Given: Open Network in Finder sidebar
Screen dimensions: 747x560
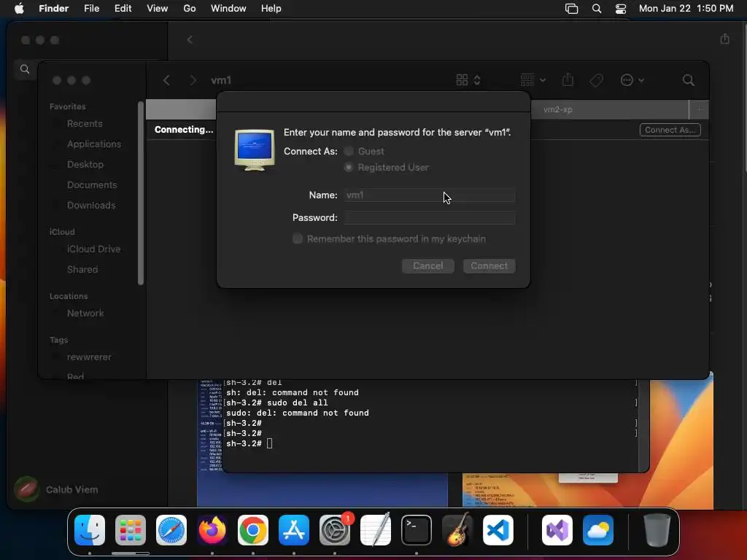Looking at the screenshot, I should (85, 314).
